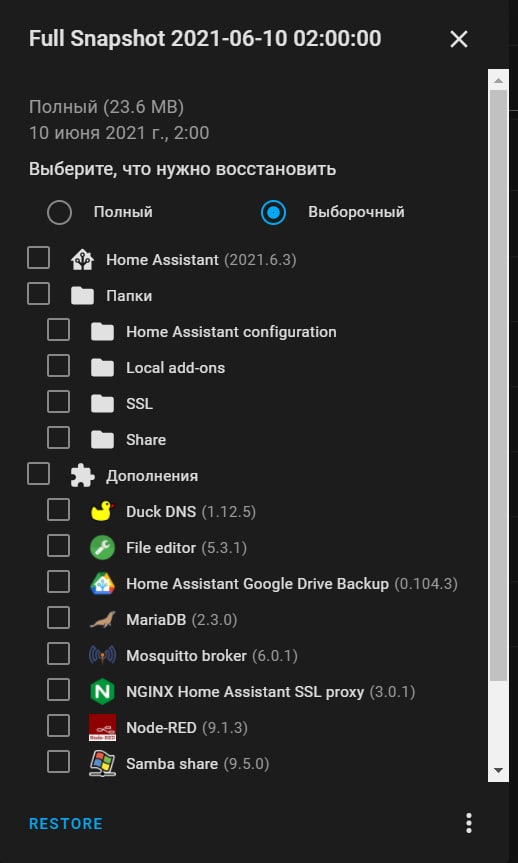Click the Share folder label
The image size is (518, 863).
[146, 440]
